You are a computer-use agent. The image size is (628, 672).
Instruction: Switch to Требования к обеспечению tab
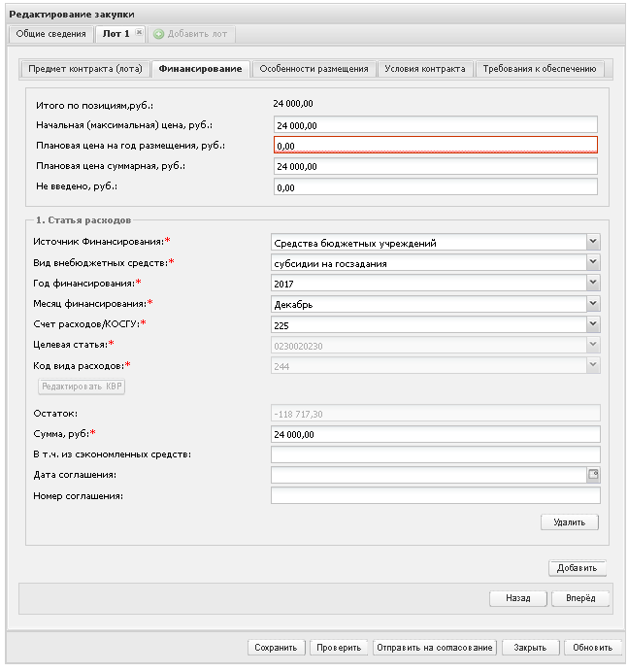coord(540,69)
